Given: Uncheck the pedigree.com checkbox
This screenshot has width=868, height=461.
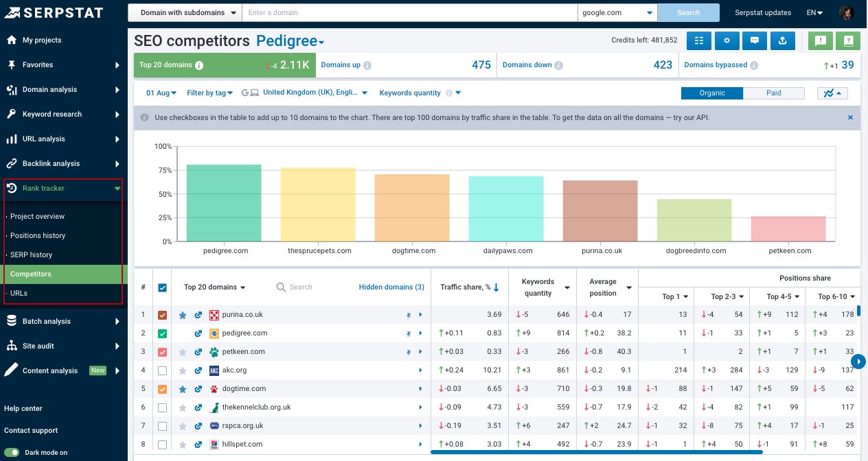Looking at the screenshot, I should pos(163,333).
